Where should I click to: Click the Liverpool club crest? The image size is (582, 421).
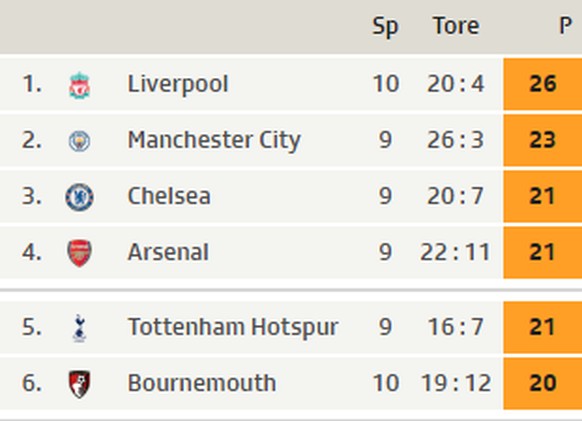coord(79,85)
